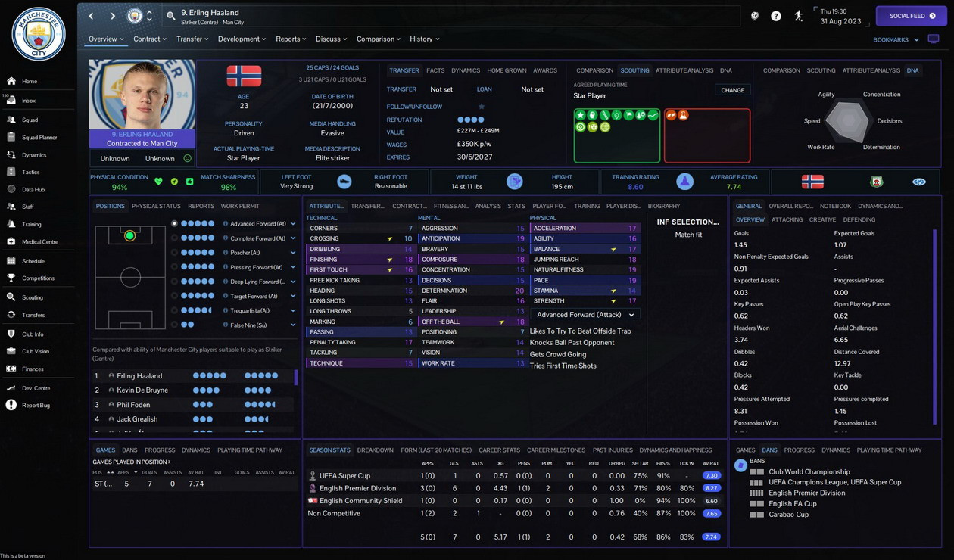Select the Complete Forward radio button
This screenshot has width=954, height=560.
pyautogui.click(x=175, y=238)
